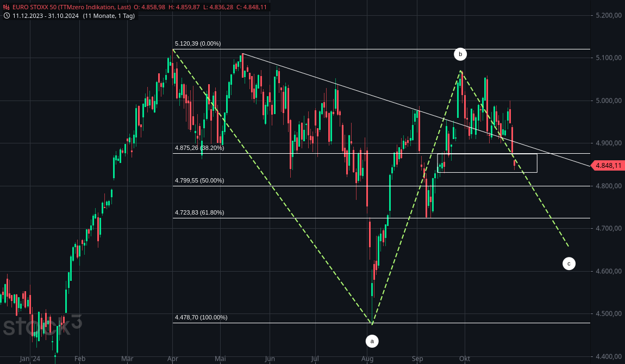Click the Apr time axis label

(173, 359)
